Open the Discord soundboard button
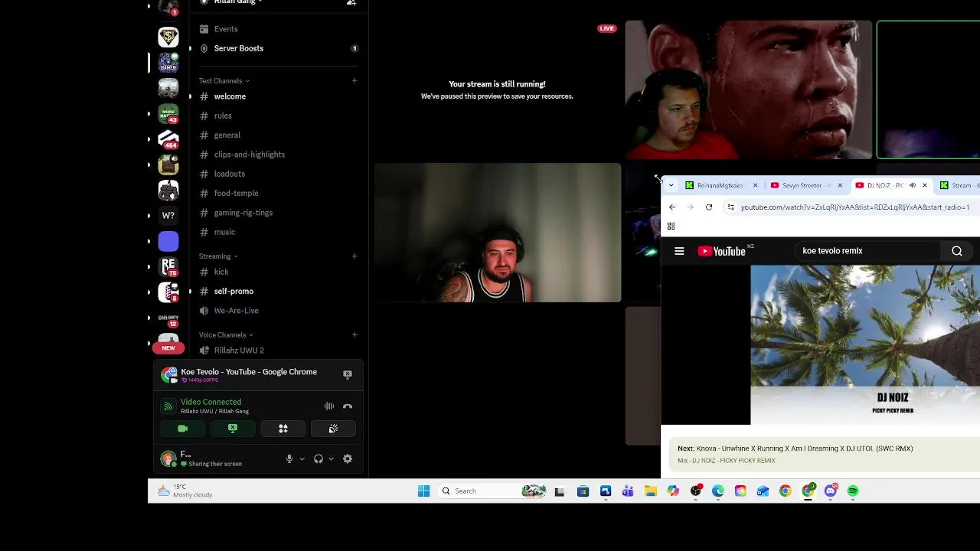 (x=333, y=429)
